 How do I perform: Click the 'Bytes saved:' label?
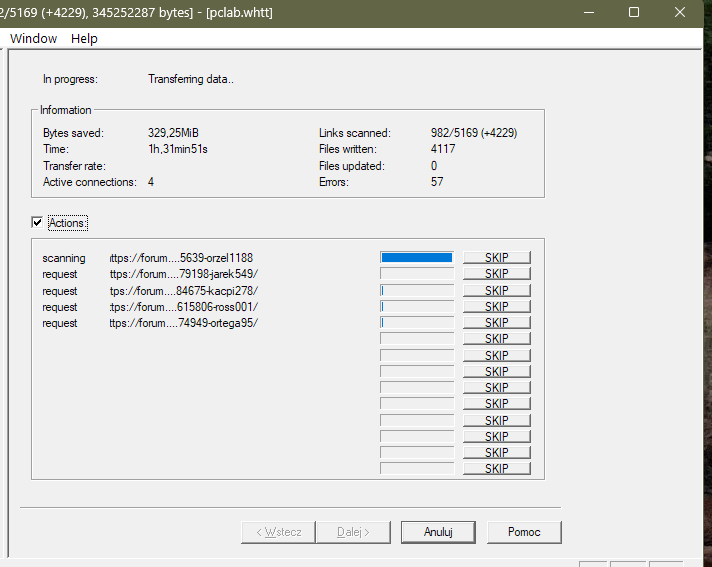74,133
